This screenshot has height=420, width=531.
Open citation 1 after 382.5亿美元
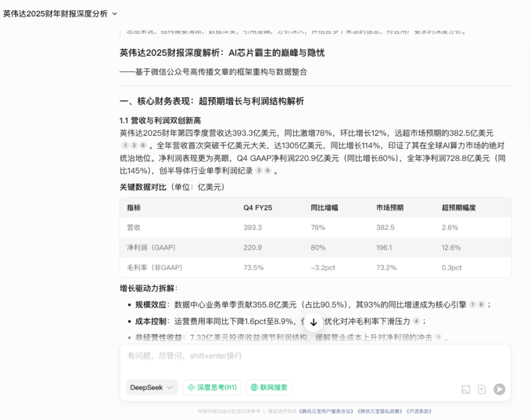tap(125, 145)
